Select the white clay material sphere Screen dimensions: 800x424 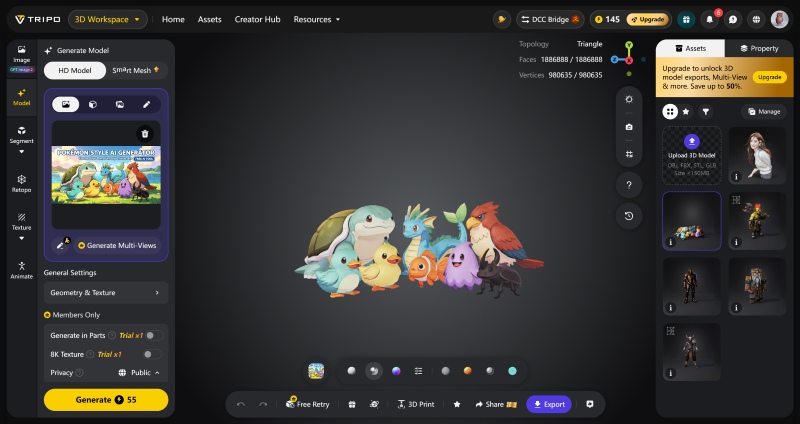pos(352,371)
